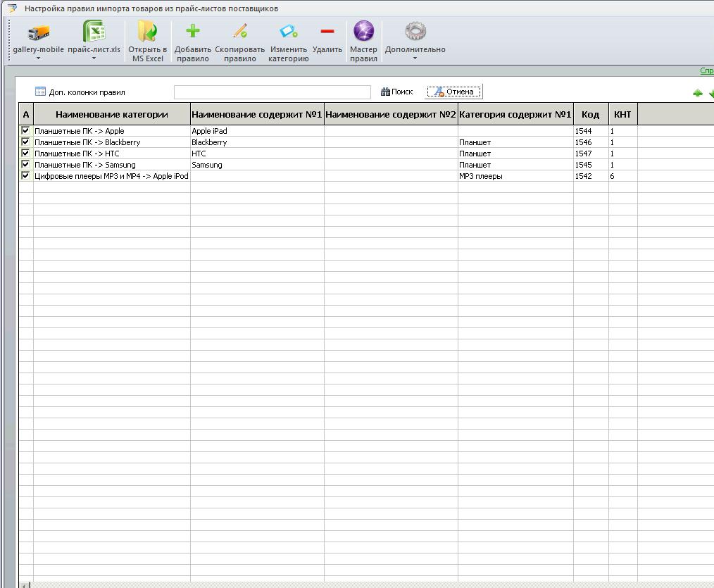The image size is (714, 588).
Task: Sort by Наименование категории column header
Action: [x=111, y=114]
